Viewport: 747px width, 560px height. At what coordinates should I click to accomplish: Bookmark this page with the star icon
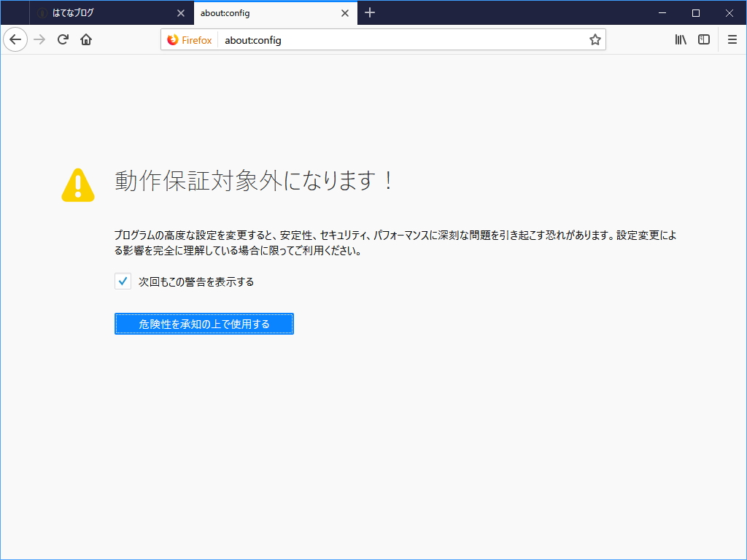[595, 39]
